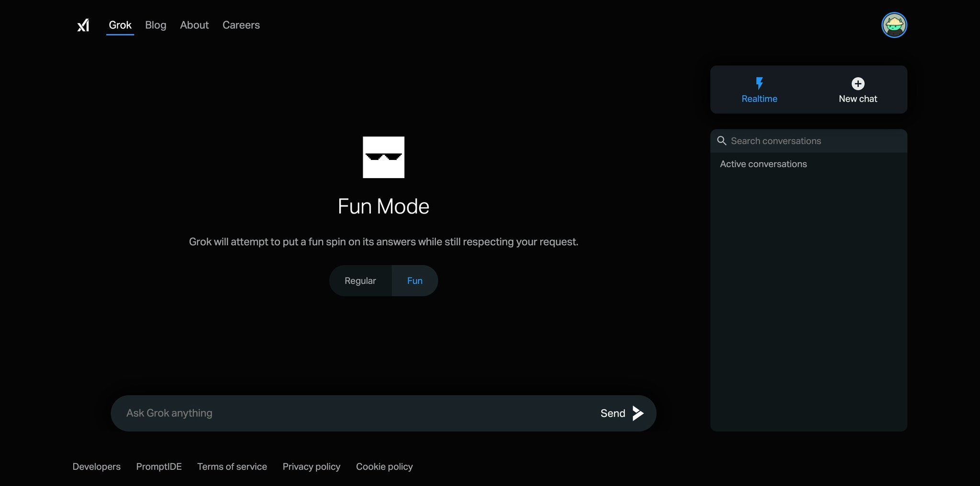Go to the Blog page
The image size is (980, 486).
tap(156, 25)
